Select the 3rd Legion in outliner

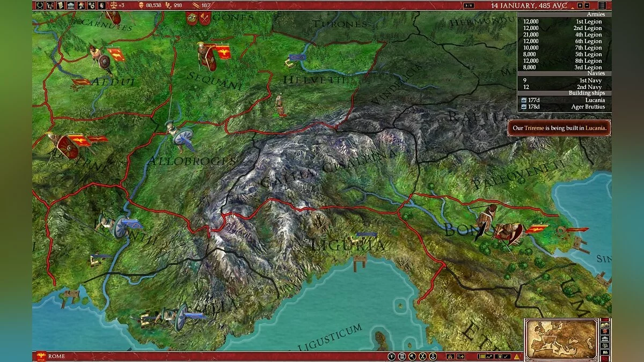(x=563, y=67)
